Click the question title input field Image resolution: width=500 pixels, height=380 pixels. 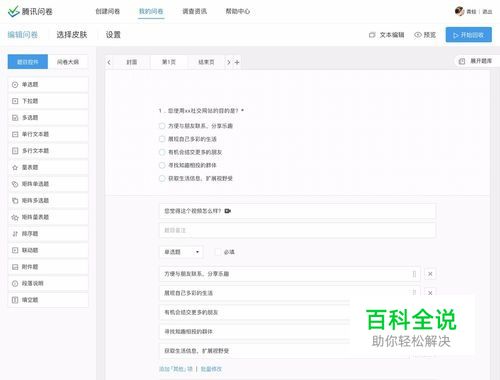point(297,211)
